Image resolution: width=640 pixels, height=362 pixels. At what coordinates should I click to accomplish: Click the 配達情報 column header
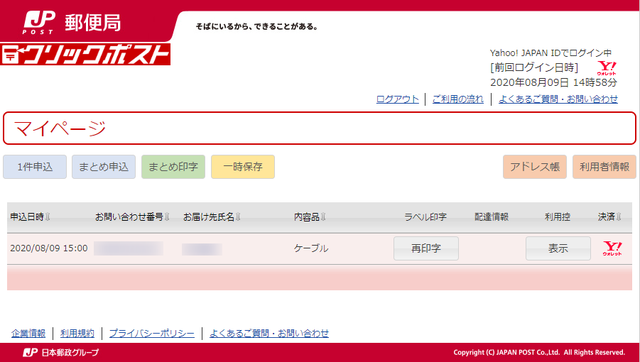(x=491, y=217)
